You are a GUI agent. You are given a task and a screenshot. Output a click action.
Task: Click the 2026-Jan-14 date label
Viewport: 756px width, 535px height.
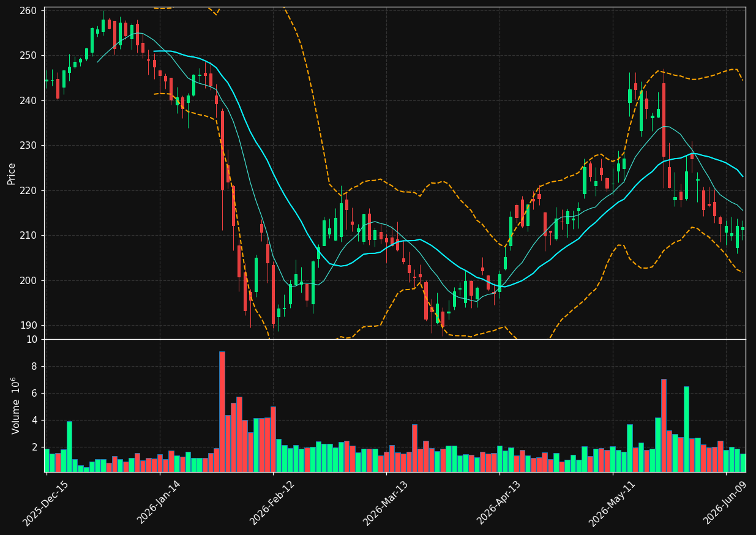159,503
